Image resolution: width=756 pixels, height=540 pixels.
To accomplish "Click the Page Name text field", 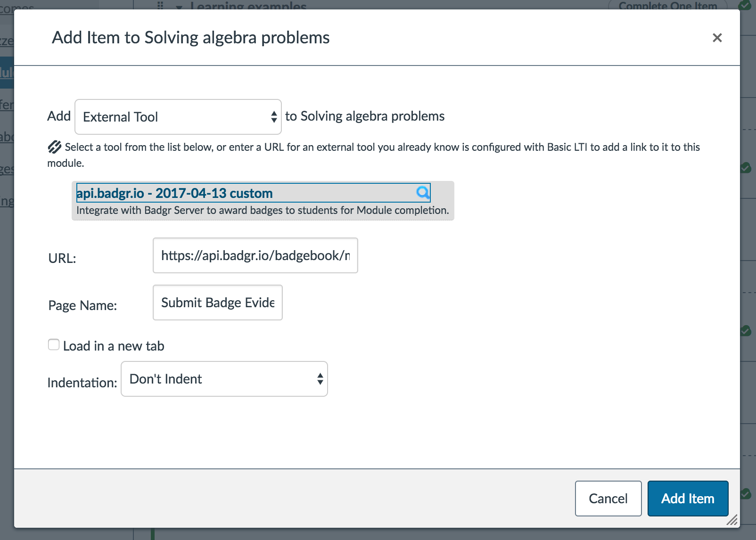I will click(217, 303).
